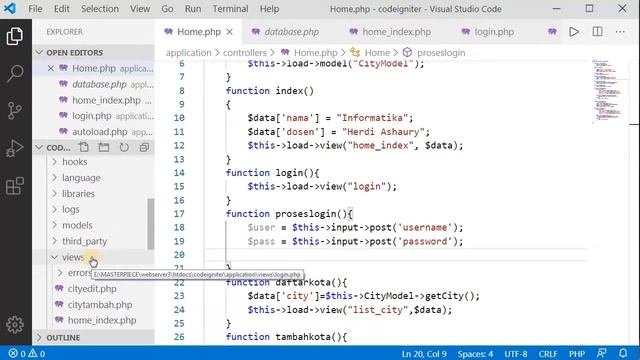Click the explorer vertical scrollbar
640x360 pixels.
click(151, 224)
